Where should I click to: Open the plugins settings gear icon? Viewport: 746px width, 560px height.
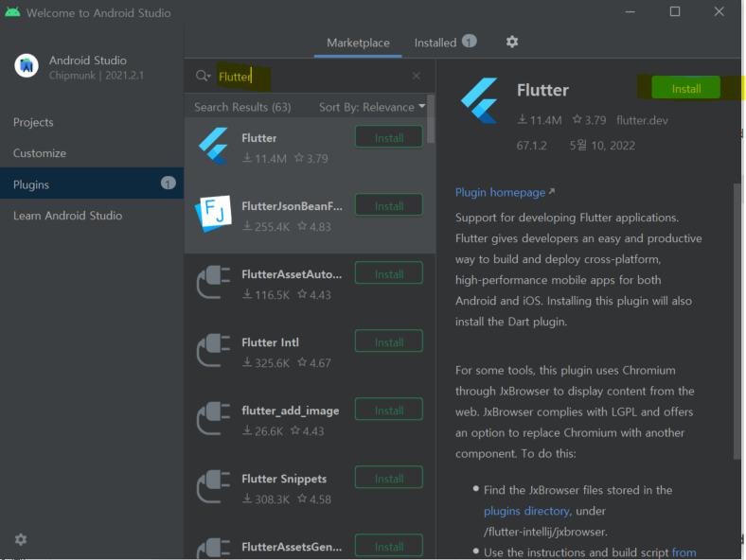point(512,42)
